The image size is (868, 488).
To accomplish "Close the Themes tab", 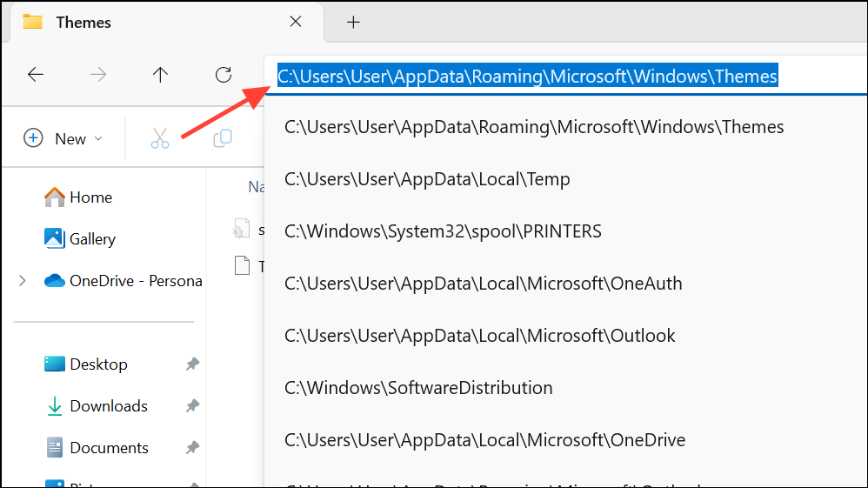I will [296, 22].
